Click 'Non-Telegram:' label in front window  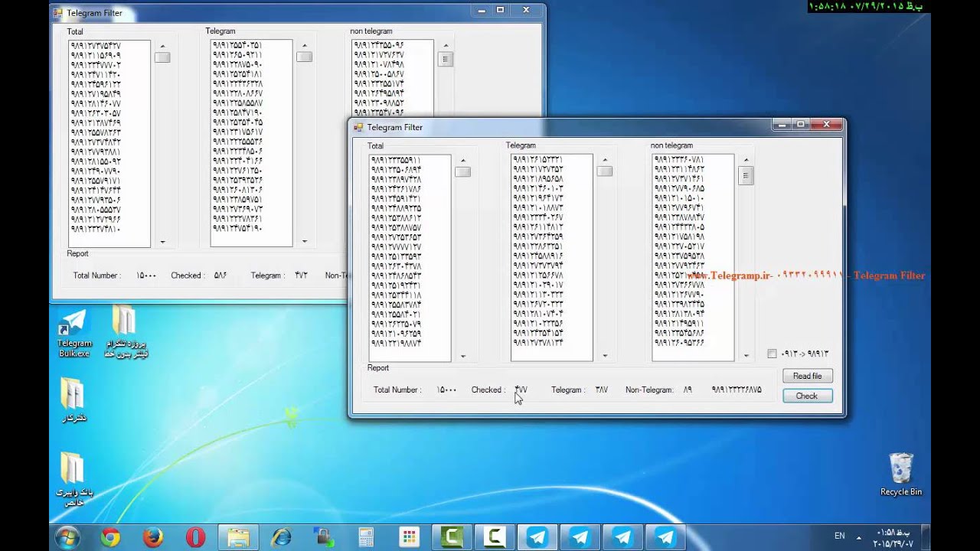click(649, 390)
